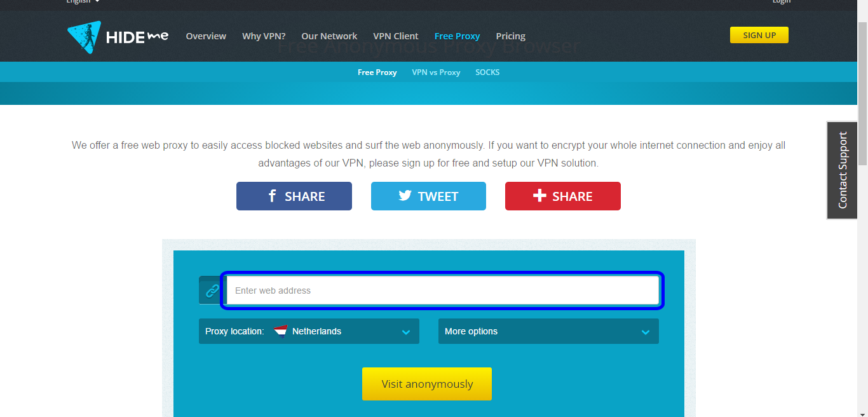Viewport: 868px width, 417px height.
Task: Click the plus icon on the red SHARE button
Action: coord(539,196)
